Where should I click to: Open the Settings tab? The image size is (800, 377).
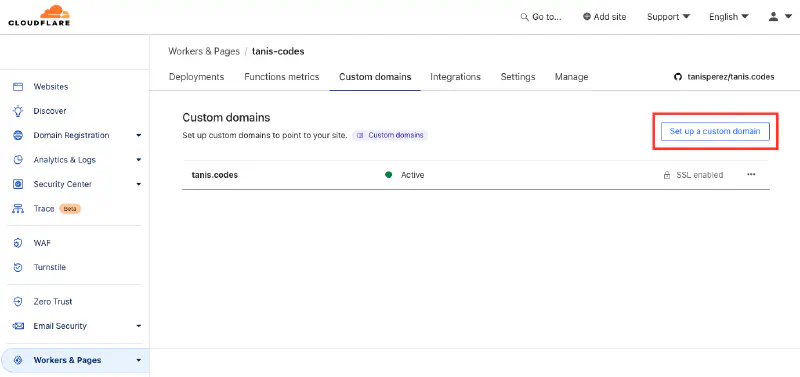pos(518,77)
